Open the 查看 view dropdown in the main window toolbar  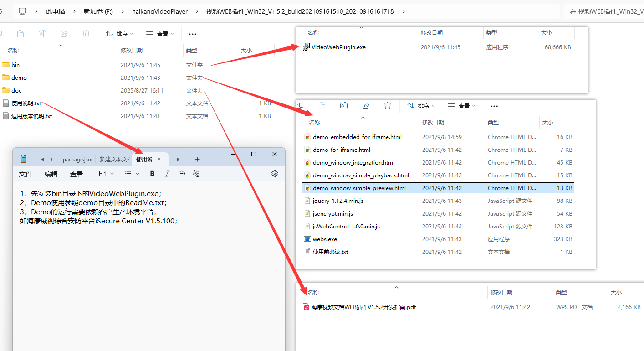(x=160, y=34)
